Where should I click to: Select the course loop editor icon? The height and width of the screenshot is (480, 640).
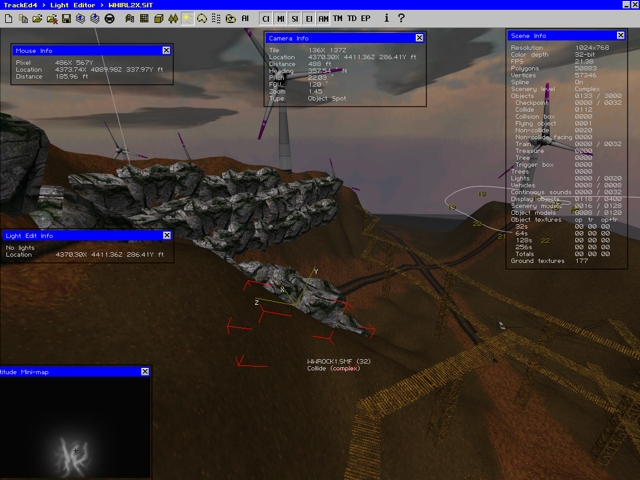[202, 18]
